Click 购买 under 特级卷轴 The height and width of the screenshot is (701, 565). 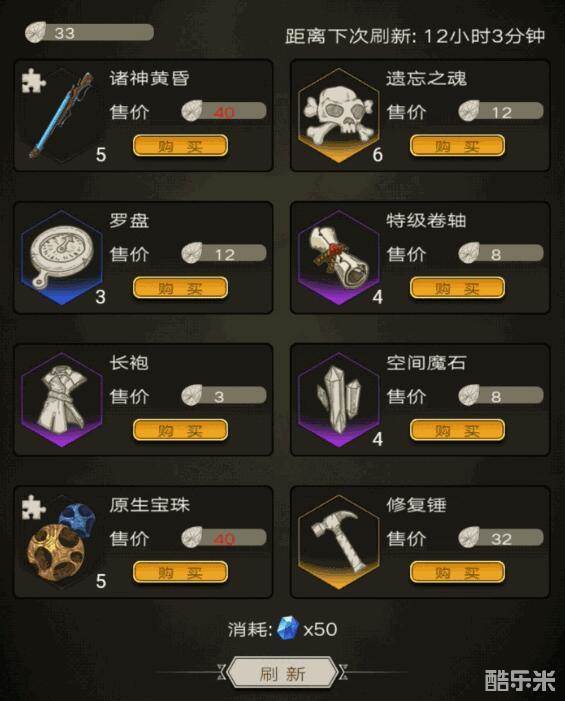(x=457, y=288)
